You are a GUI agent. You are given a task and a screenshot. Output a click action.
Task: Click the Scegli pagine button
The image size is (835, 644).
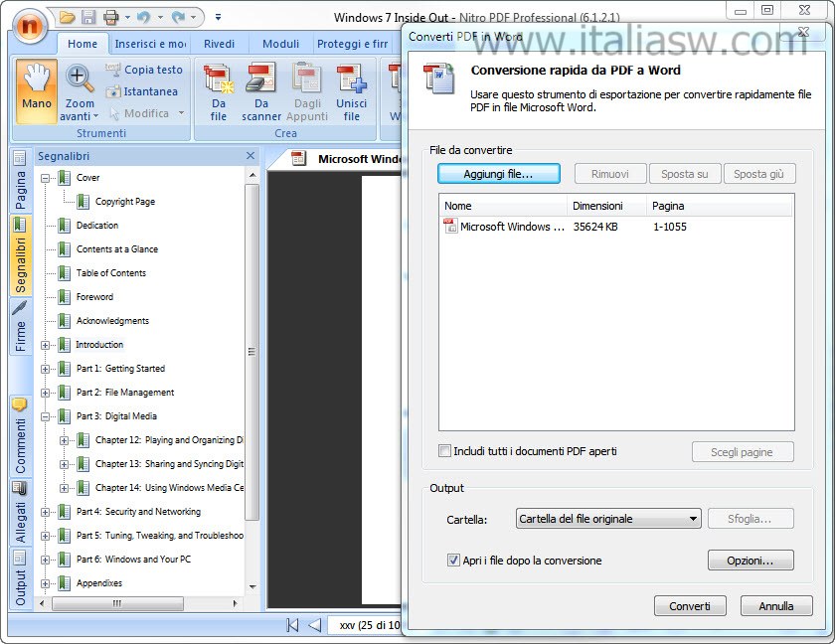pyautogui.click(x=743, y=452)
